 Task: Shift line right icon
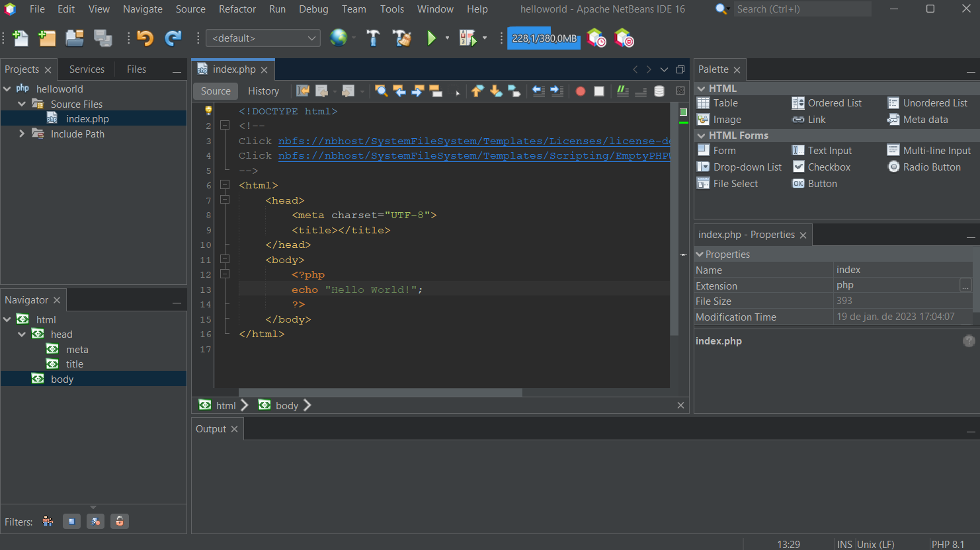(557, 91)
